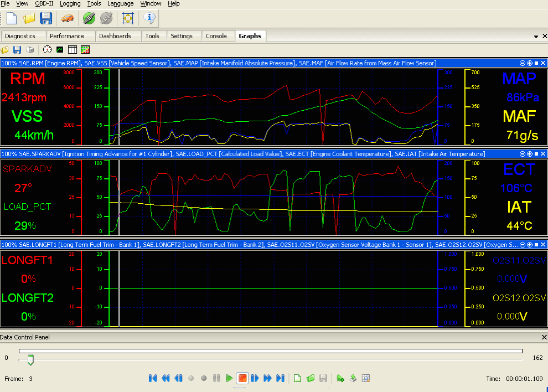Select the green Connect to OBD interface icon

pos(89,18)
